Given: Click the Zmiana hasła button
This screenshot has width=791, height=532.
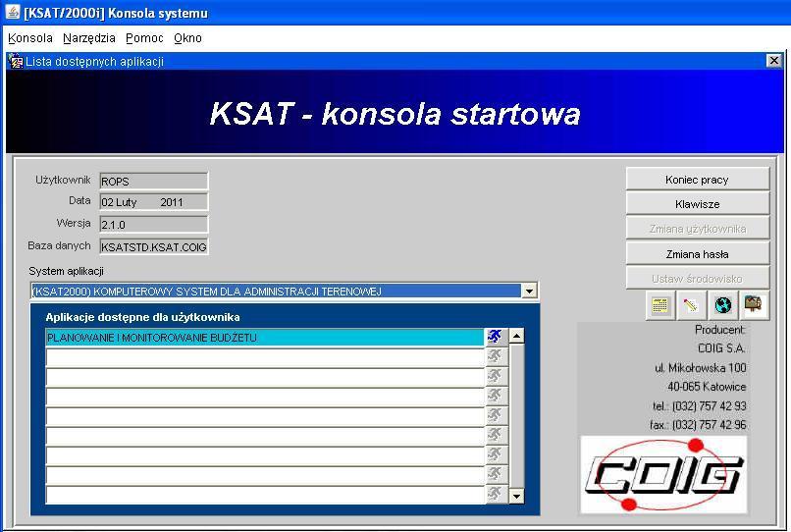Looking at the screenshot, I should 697,254.
